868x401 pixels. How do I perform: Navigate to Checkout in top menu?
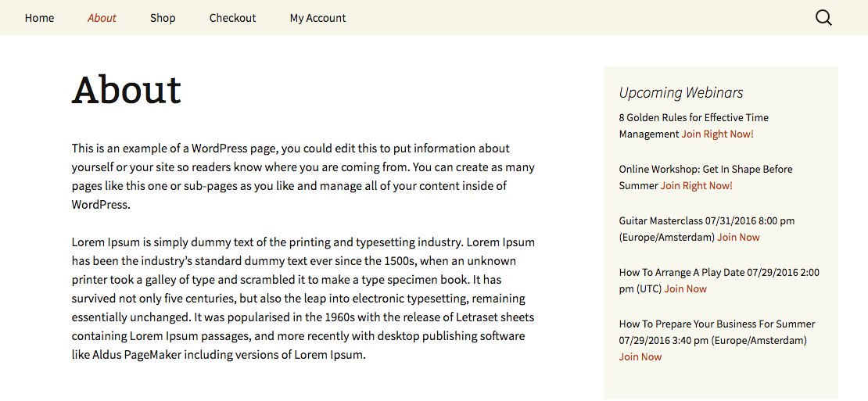point(232,18)
